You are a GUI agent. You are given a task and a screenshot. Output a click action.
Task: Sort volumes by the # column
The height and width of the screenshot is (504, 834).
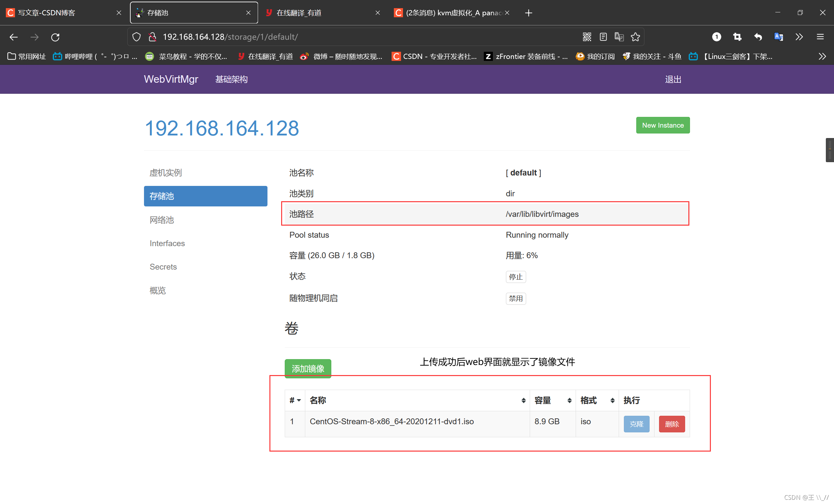click(295, 400)
